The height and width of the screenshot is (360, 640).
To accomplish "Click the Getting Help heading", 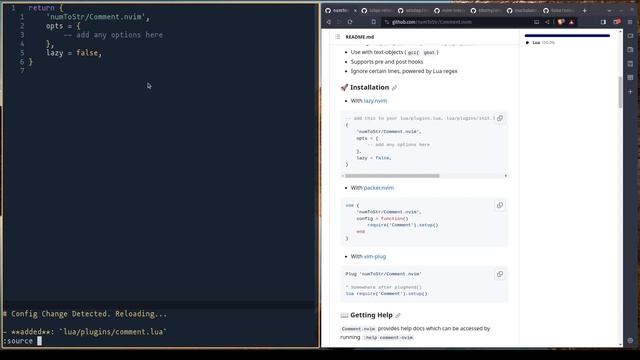I will (x=371, y=315).
